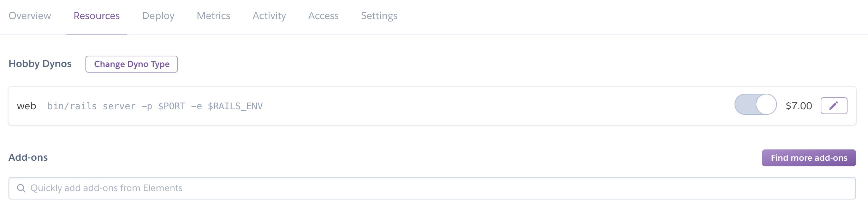Click the Hobby Dynos heading
868x203 pixels.
tap(40, 64)
